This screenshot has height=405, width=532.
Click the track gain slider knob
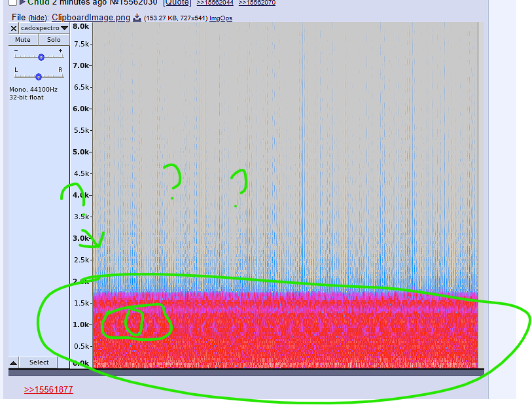pyautogui.click(x=41, y=57)
